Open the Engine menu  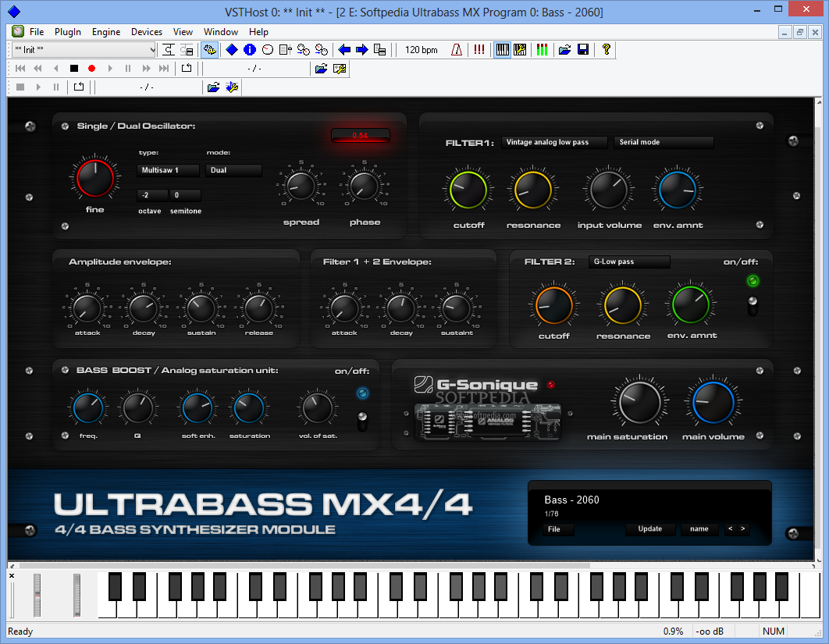[105, 32]
